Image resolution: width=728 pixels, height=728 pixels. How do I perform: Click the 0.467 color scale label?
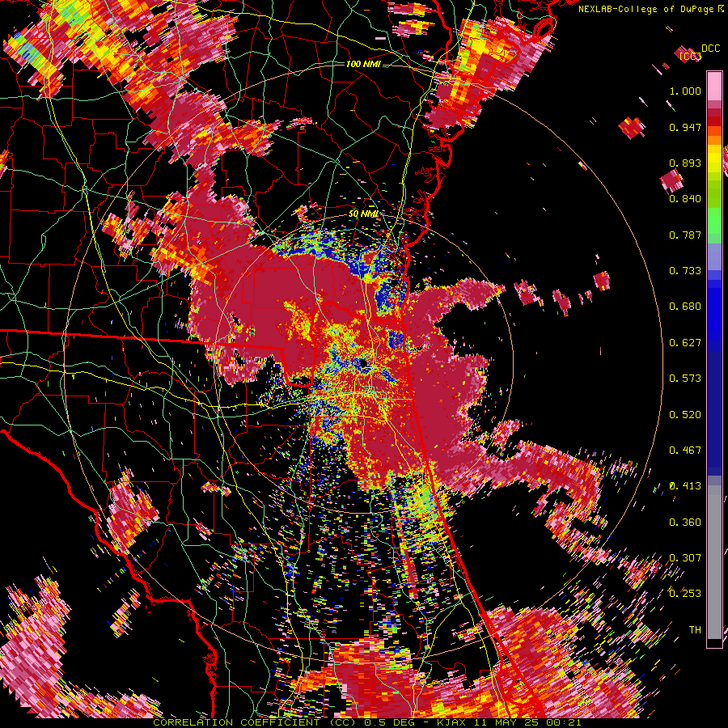coord(685,451)
